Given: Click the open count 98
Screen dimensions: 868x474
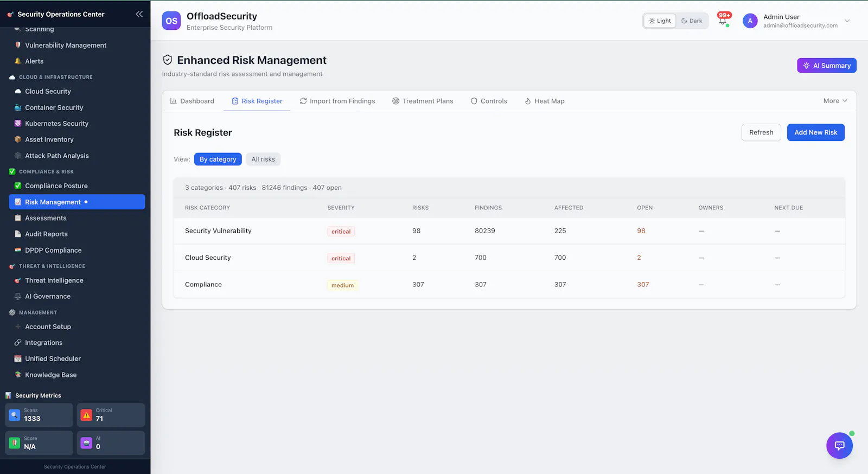Looking at the screenshot, I should (x=641, y=231).
